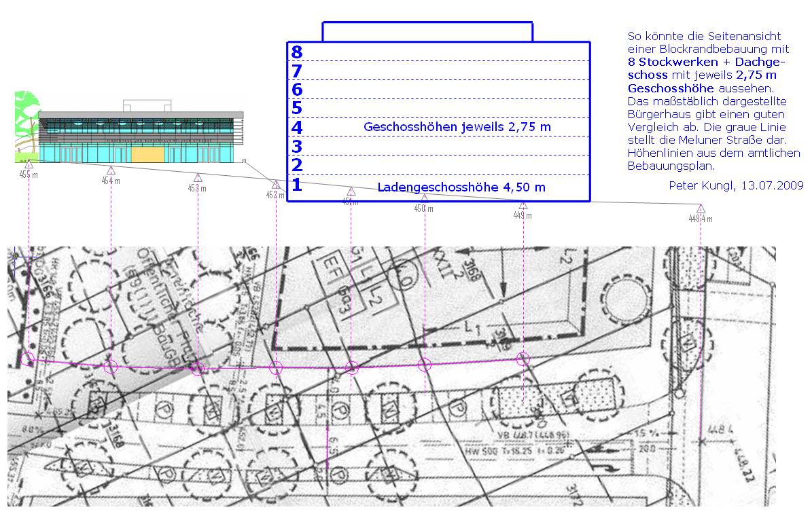Screen dimensions: 812x514
Task: Click floor number 1 in the blue building
Action: pyautogui.click(x=296, y=185)
